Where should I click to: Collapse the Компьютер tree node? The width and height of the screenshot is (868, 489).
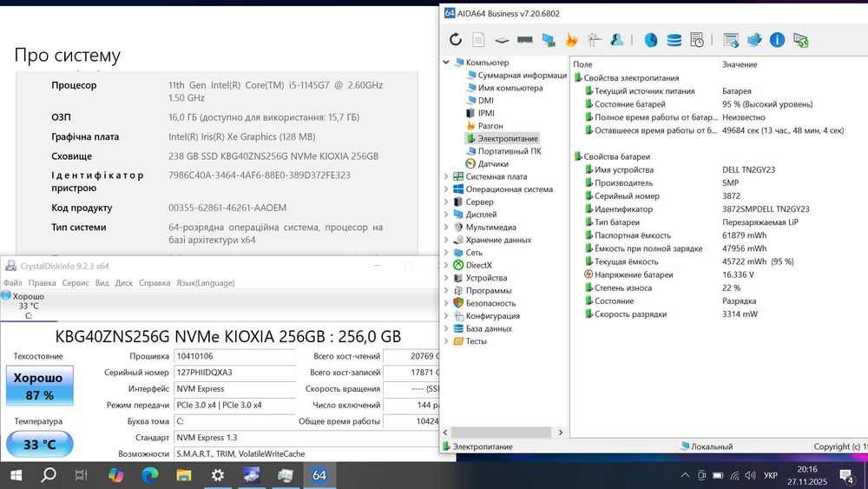[x=446, y=62]
